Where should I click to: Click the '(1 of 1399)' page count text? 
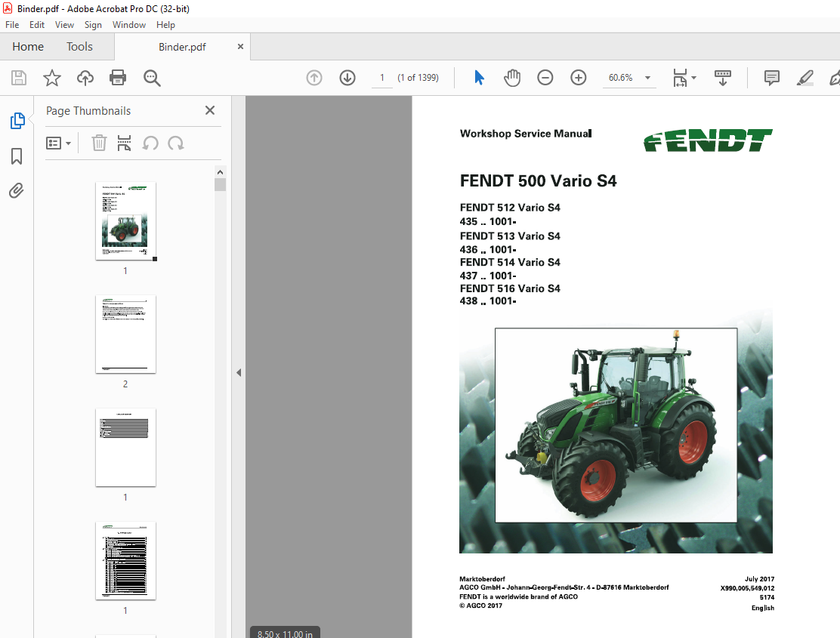[418, 78]
